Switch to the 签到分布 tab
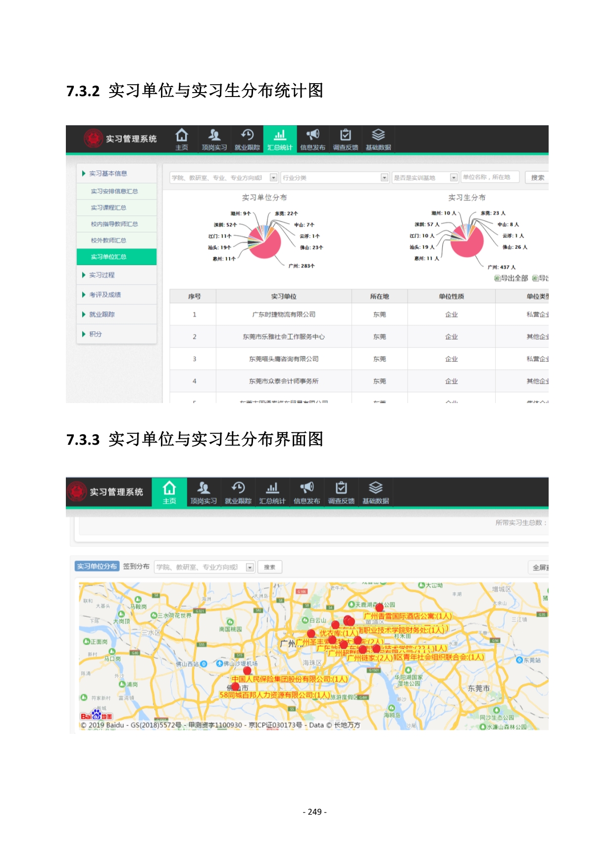This screenshot has height=868, width=614. [136, 566]
